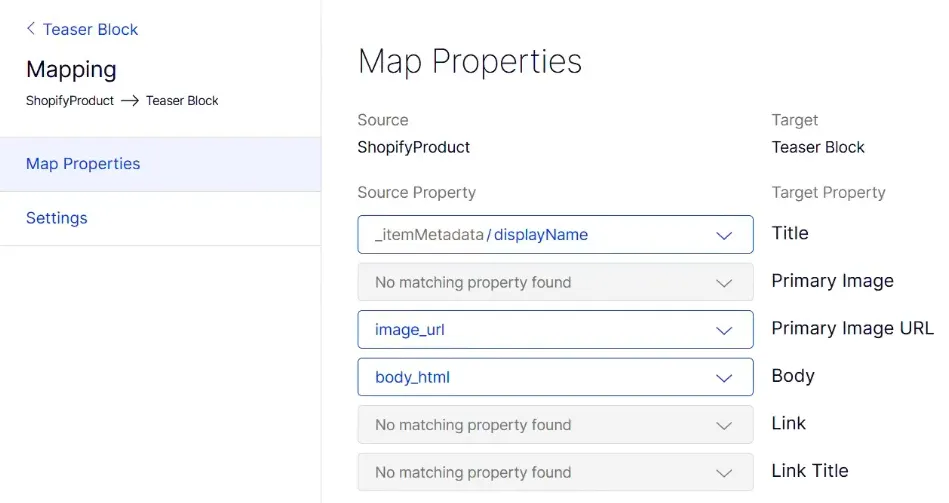Click the 'Mapping' sidebar heading
Screen dimensions: 949x503
coord(71,70)
